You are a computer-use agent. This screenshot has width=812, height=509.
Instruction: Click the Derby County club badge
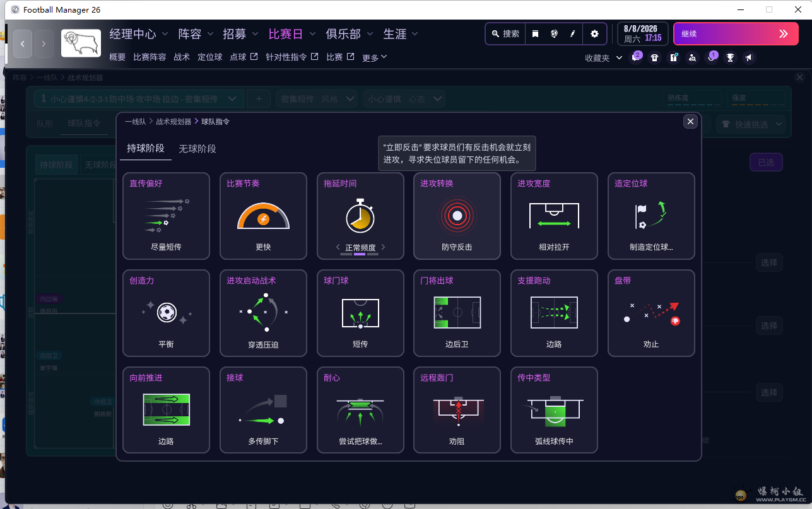pyautogui.click(x=81, y=44)
